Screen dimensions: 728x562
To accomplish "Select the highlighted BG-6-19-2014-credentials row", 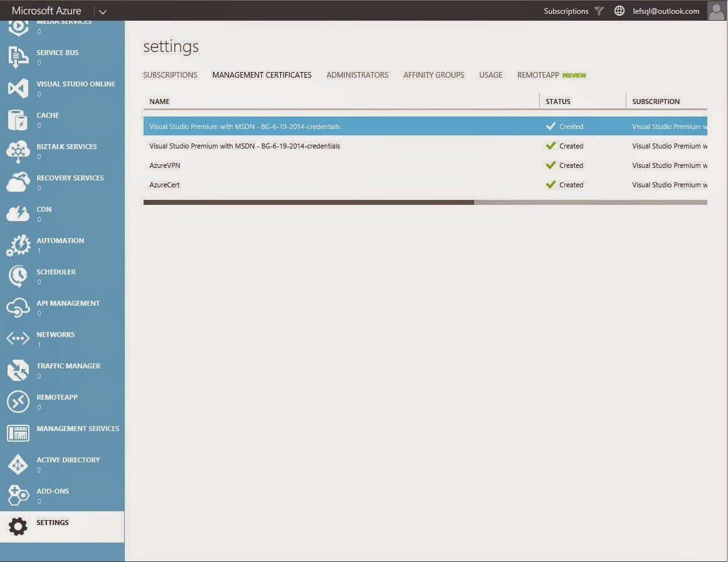I will tap(425, 126).
